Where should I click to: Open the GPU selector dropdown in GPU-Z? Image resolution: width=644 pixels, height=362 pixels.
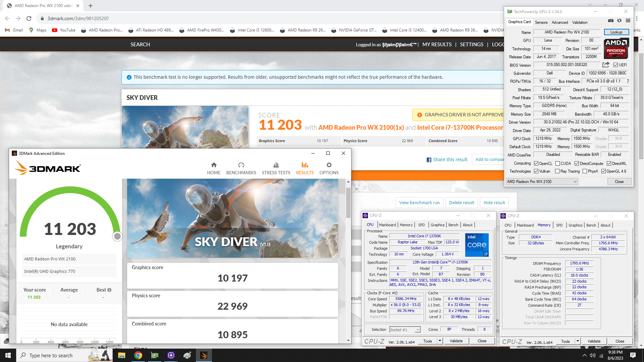[x=542, y=182]
